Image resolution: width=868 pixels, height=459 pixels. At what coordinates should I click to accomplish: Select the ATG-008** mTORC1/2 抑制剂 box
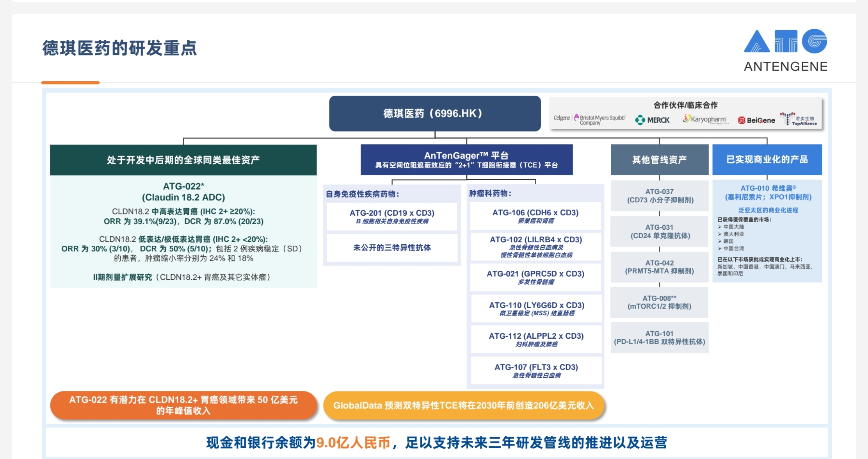[660, 302]
